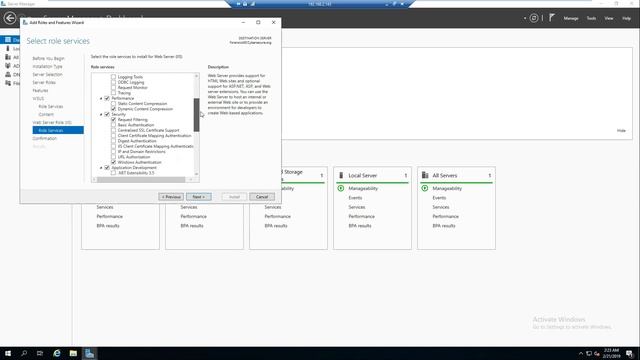Open Events in All Servers tile
The image size is (640, 360).
(x=439, y=198)
